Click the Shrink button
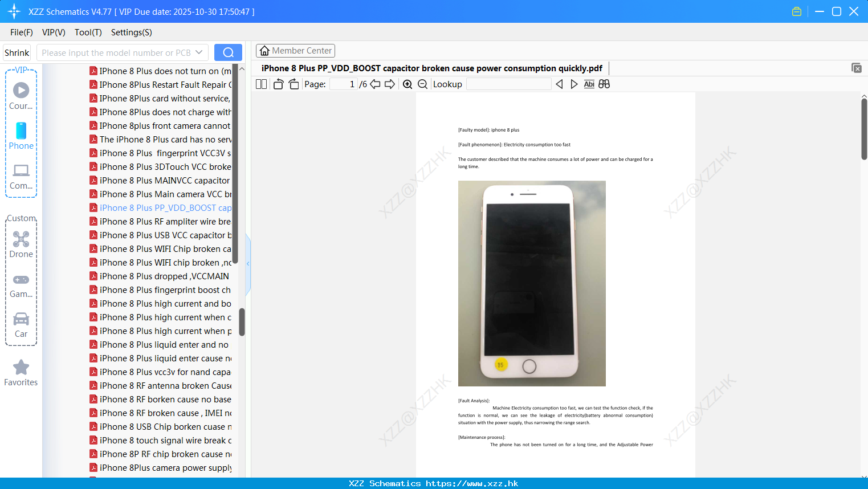This screenshot has height=489, width=868. coord(17,52)
